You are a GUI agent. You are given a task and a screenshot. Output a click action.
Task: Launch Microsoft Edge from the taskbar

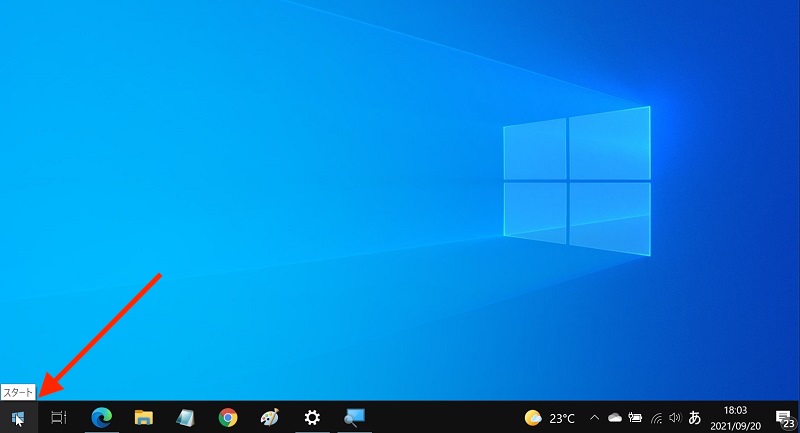(101, 417)
